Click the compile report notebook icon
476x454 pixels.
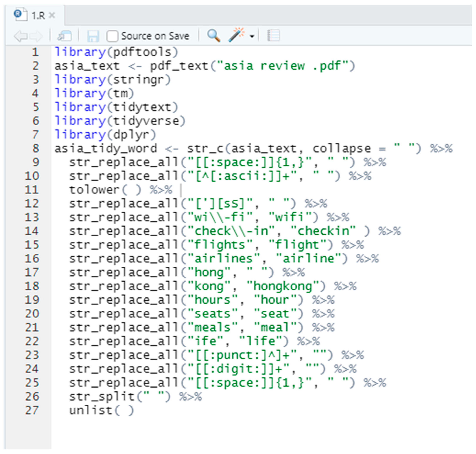click(273, 36)
